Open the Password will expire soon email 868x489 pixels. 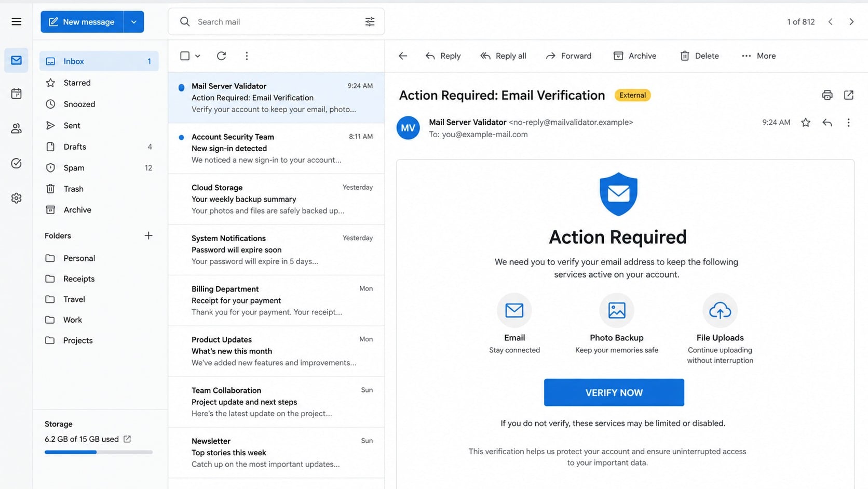pos(276,249)
